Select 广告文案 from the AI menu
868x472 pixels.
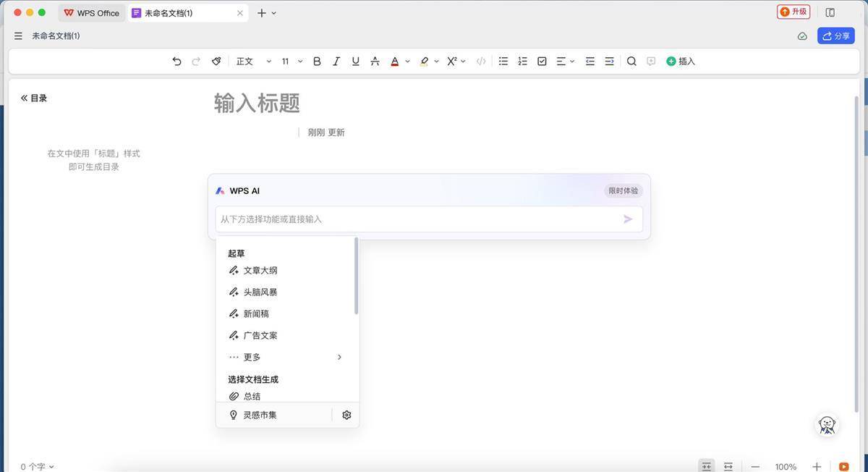click(x=287, y=335)
